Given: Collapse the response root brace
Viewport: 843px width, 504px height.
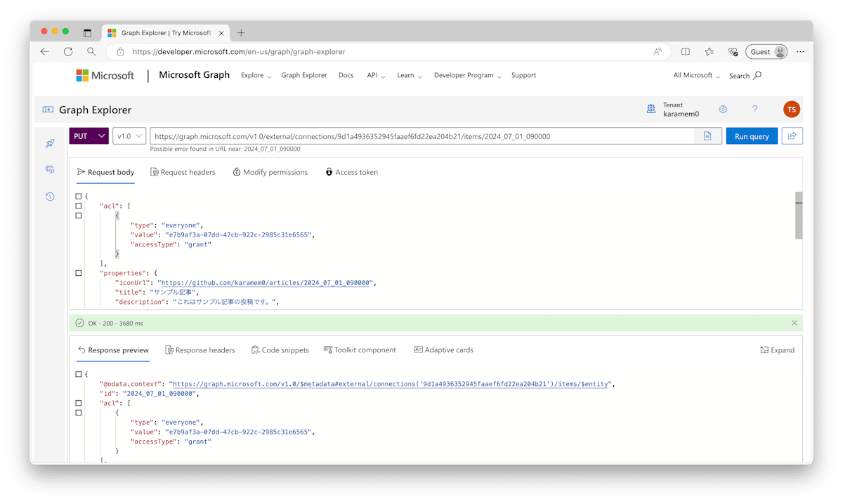Looking at the screenshot, I should [x=79, y=374].
